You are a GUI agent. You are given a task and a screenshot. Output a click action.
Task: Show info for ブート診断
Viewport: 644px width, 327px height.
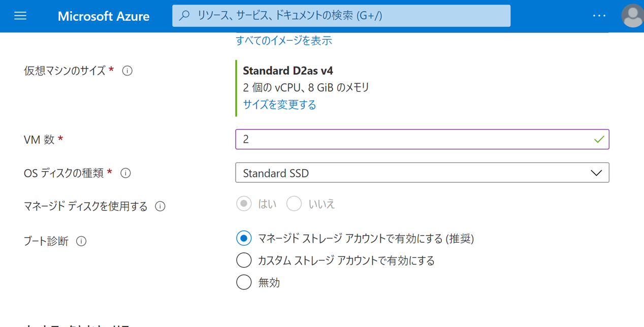81,241
